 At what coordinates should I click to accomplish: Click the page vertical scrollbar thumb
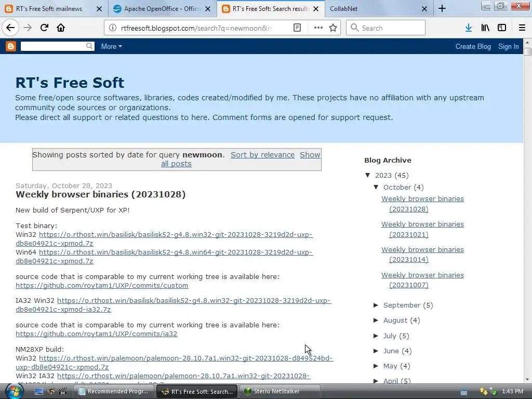point(527,51)
